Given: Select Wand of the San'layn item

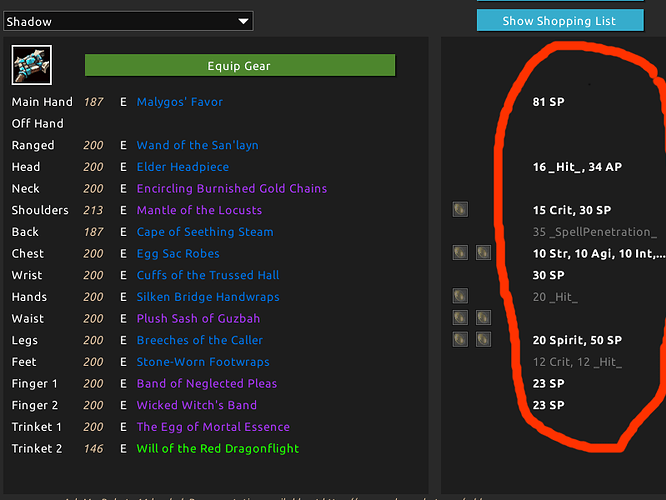Looking at the screenshot, I should click(x=198, y=145).
